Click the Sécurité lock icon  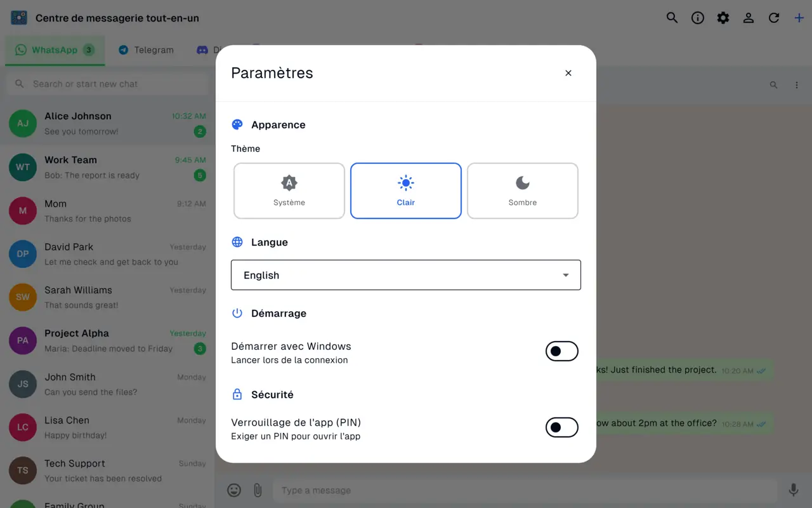(237, 394)
